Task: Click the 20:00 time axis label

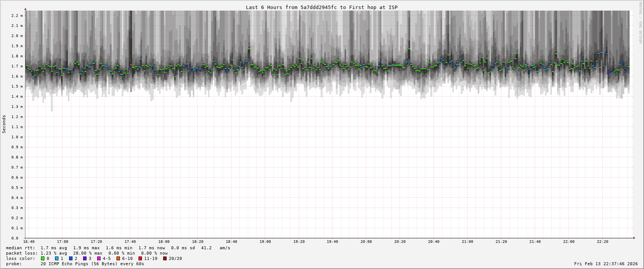Action: (366, 242)
